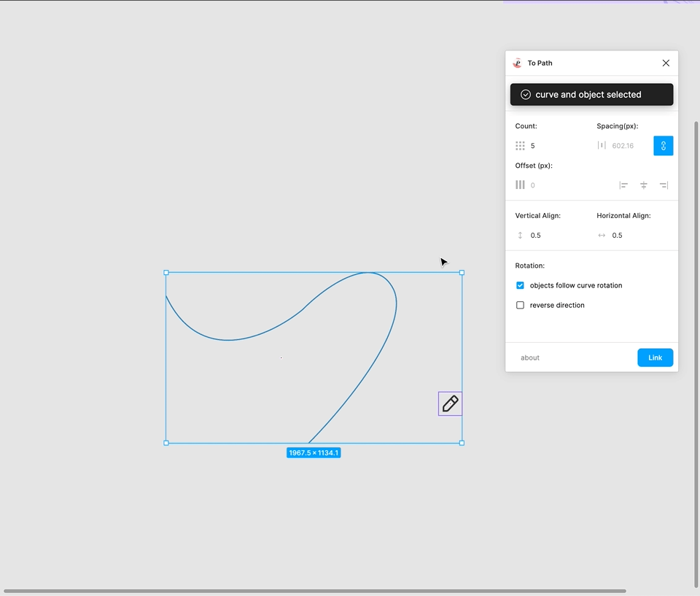This screenshot has height=596, width=700.
Task: Click the horizontal scrollbar at bottom
Action: pos(315,591)
